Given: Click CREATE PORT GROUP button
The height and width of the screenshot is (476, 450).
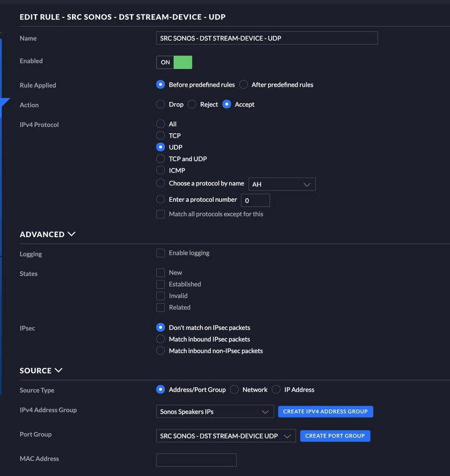Looking at the screenshot, I should (335, 436).
